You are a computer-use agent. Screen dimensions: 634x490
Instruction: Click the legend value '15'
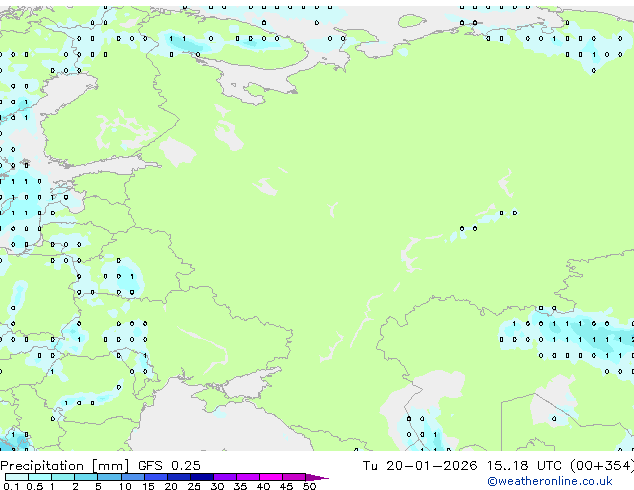(148, 486)
